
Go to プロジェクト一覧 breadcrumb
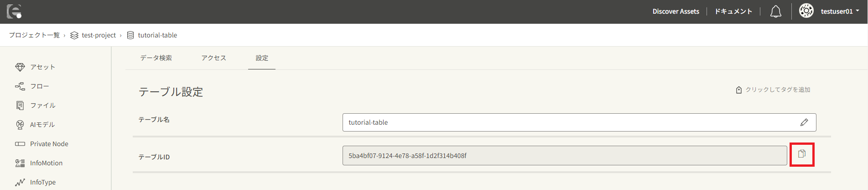pos(34,35)
